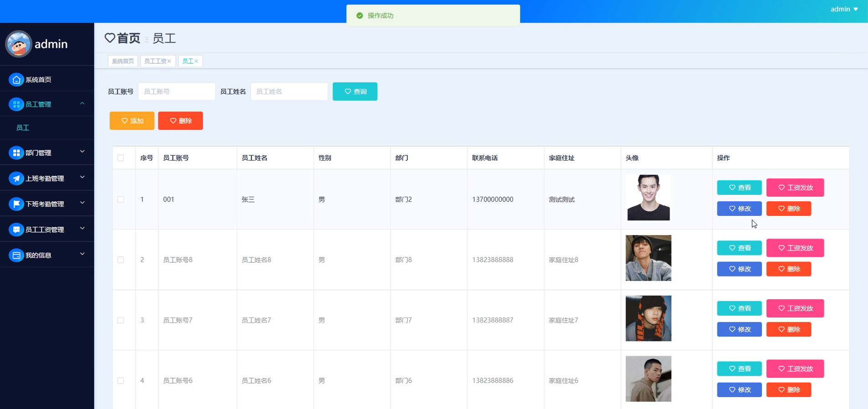Switch to the 系统首页 tab
Image resolution: width=868 pixels, height=409 pixels.
pyautogui.click(x=123, y=61)
